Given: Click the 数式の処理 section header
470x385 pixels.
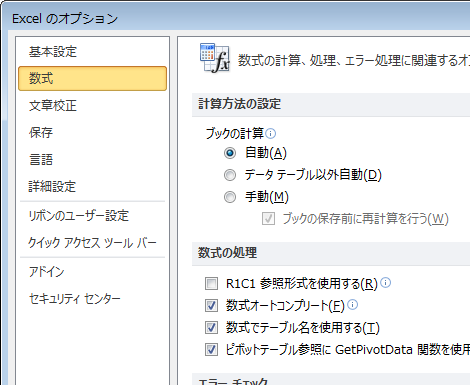Looking at the screenshot, I should (227, 253).
